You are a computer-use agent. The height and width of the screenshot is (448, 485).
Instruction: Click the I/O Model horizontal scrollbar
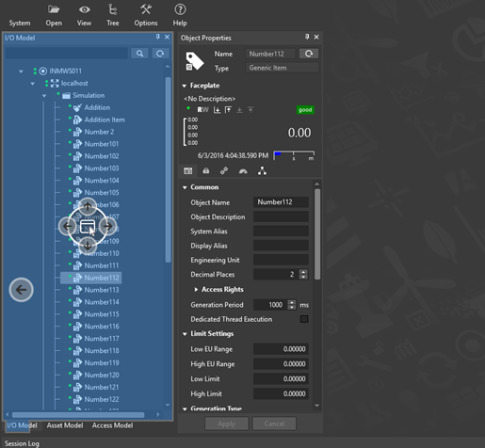[x=78, y=415]
